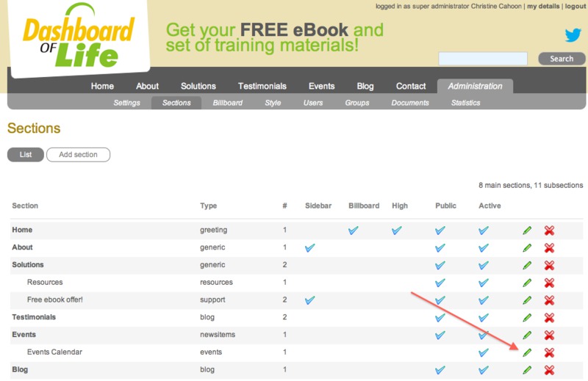Click the edit pencil for Events Calendar
The width and height of the screenshot is (588, 381).
click(x=527, y=352)
